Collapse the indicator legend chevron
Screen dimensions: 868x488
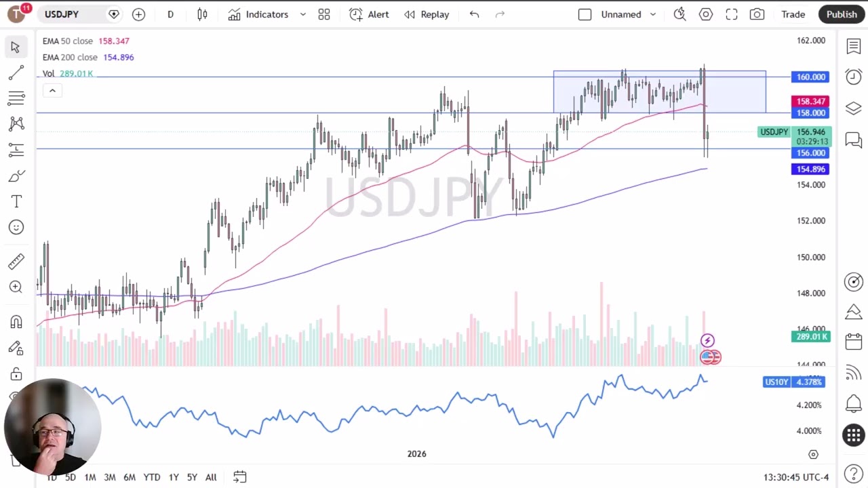(x=52, y=91)
